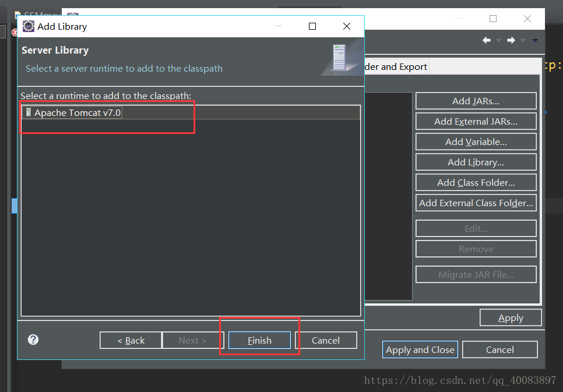Click the forward arrow icon in Properties
The height and width of the screenshot is (392, 563).
(511, 40)
